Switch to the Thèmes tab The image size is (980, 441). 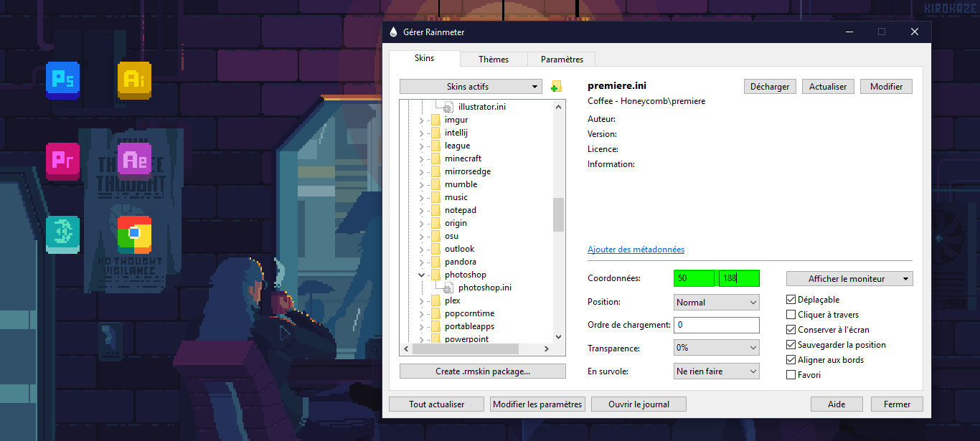tap(494, 60)
